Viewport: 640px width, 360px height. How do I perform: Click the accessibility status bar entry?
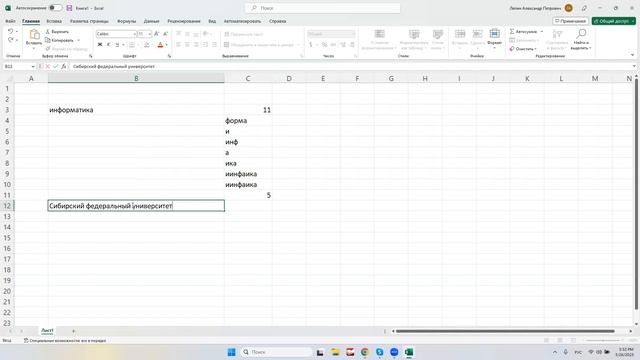click(x=65, y=340)
